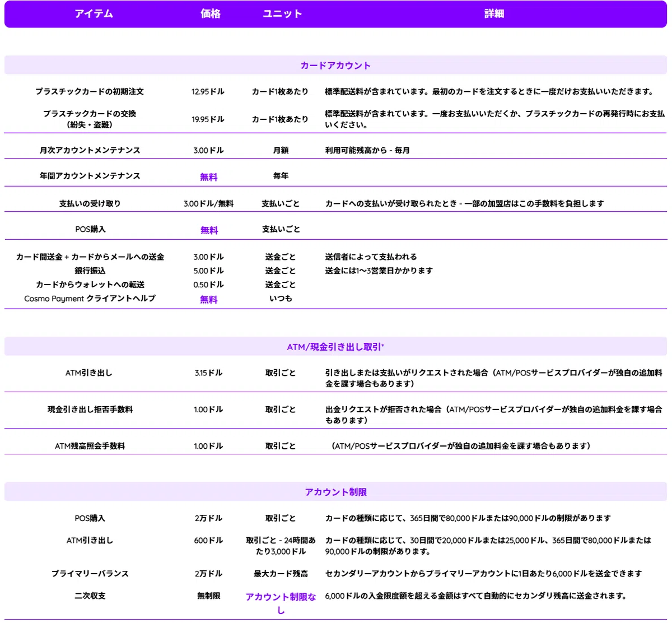Click the 月額 unit cell

pyautogui.click(x=281, y=150)
